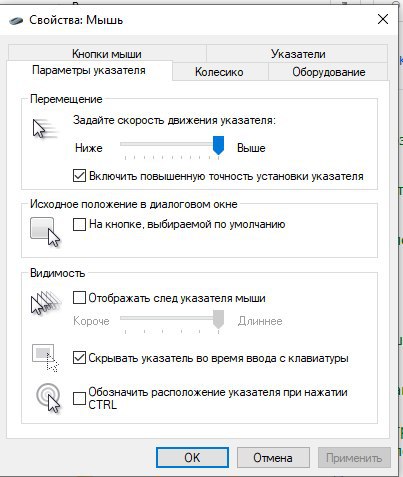Switch to the Оборудование tab

(329, 72)
